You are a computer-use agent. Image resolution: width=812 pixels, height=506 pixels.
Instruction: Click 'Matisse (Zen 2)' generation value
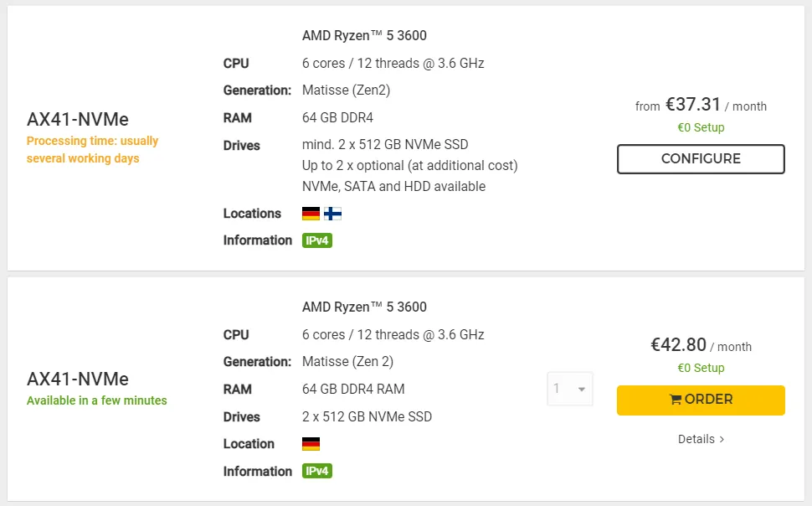[x=347, y=361]
